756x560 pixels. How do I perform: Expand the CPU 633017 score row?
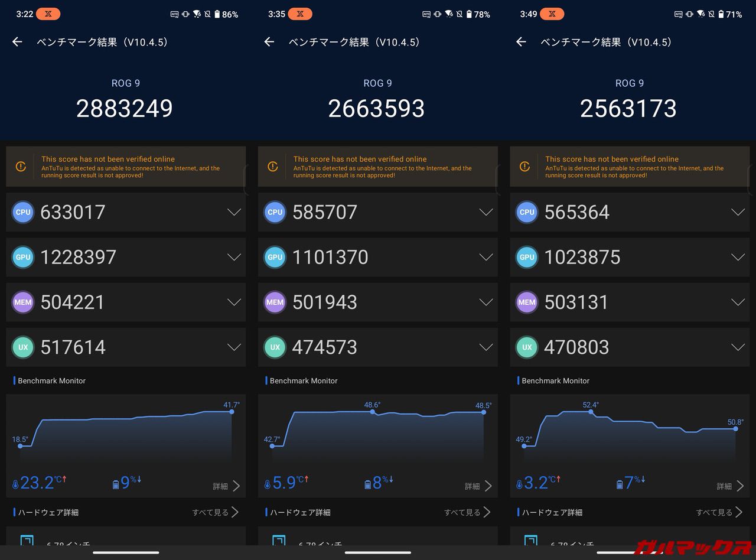coord(234,212)
